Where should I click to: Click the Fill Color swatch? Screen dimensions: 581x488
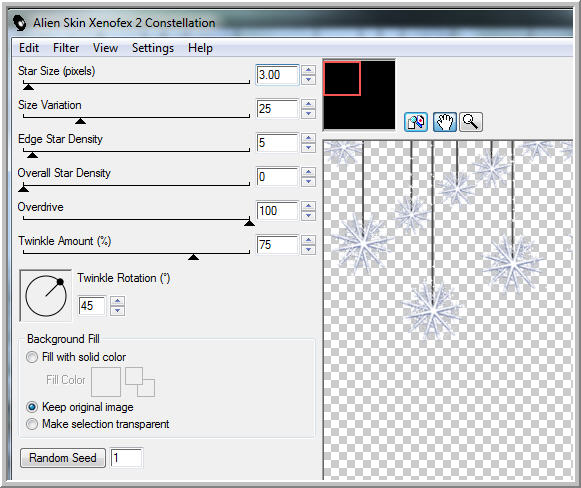click(106, 382)
